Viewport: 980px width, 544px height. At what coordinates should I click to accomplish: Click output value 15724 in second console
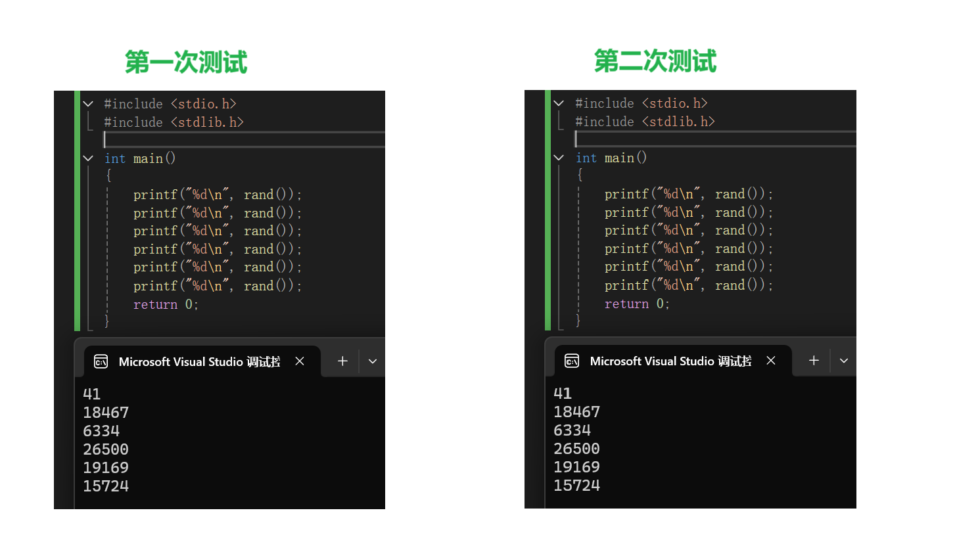click(577, 486)
